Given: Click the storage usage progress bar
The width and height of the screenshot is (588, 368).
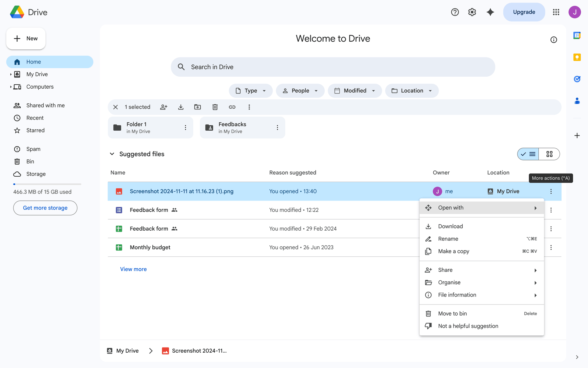Looking at the screenshot, I should [x=47, y=184].
